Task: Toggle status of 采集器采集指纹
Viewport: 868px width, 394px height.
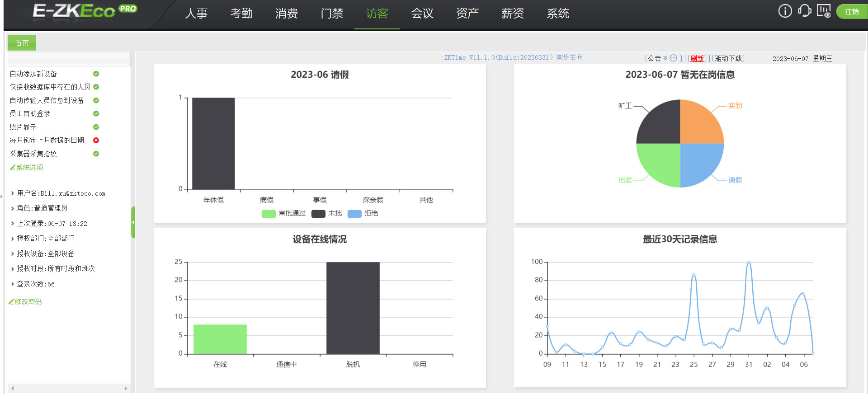Action: 96,154
